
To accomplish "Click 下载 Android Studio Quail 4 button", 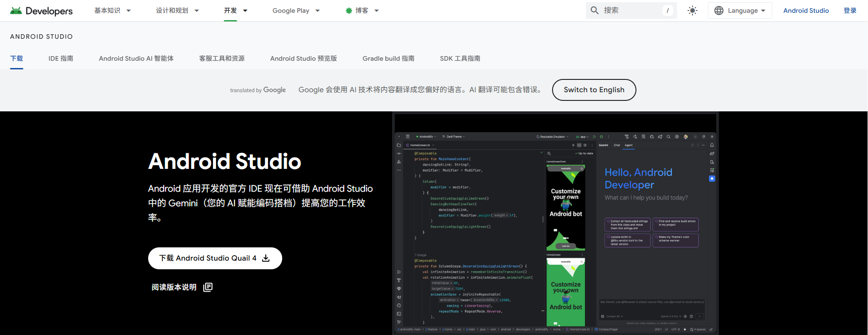I will click(215, 258).
